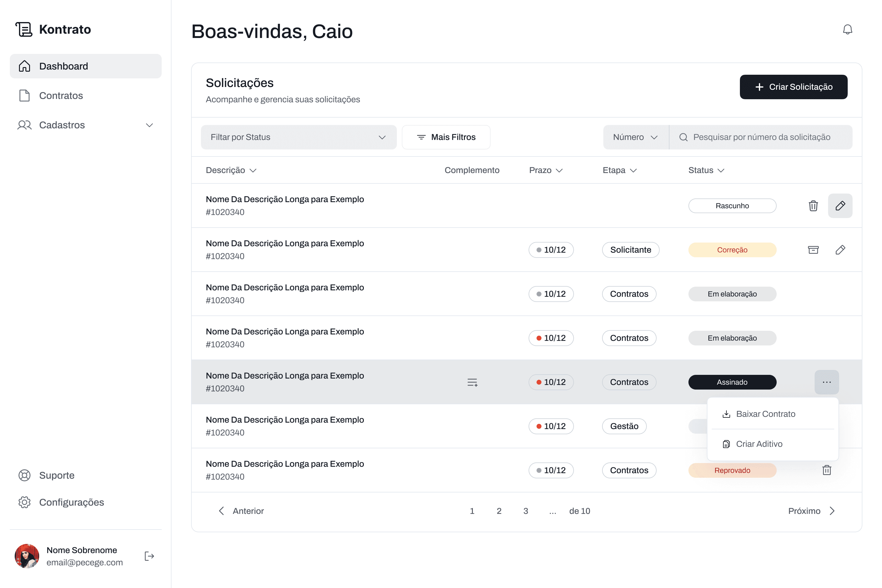
Task: Open three-dots menu on Assinado row
Action: [x=827, y=382]
